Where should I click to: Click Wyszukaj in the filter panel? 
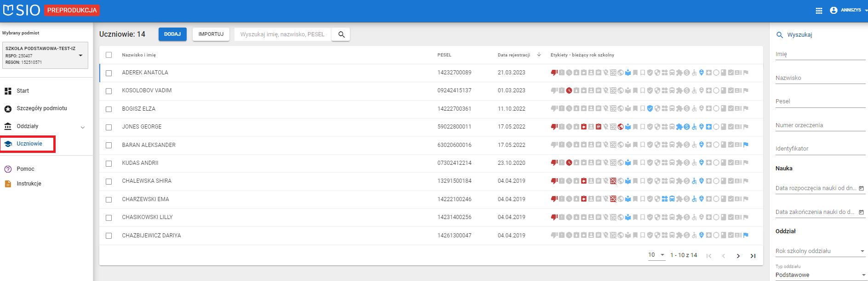[799, 35]
